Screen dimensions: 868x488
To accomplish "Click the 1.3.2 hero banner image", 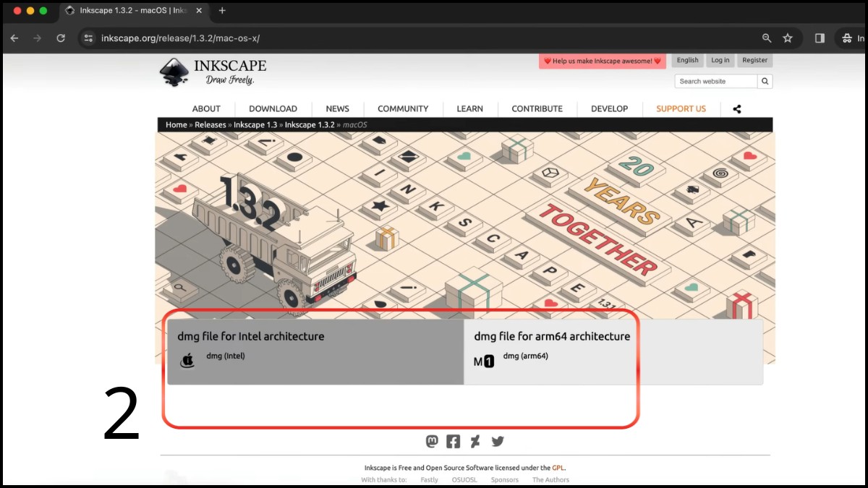I will pos(464,226).
